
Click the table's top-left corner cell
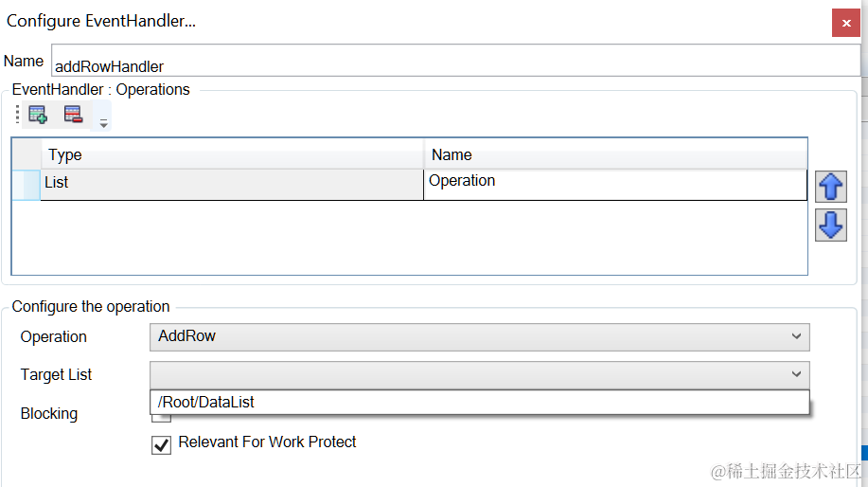click(x=26, y=154)
